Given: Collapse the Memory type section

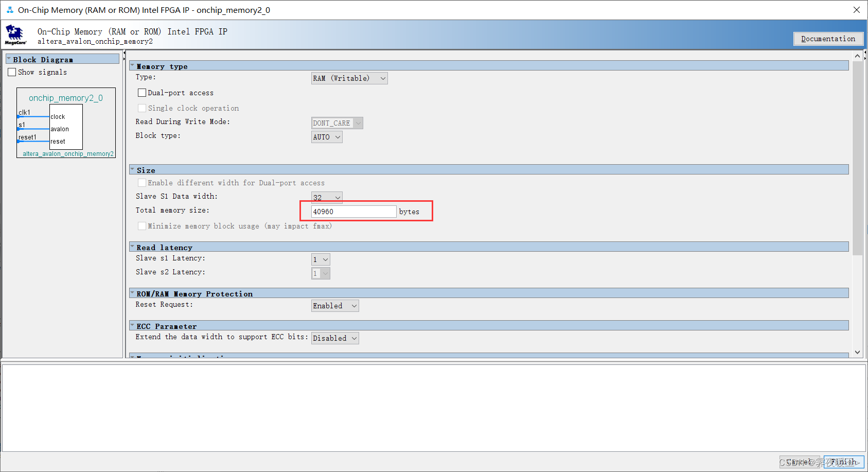Looking at the screenshot, I should click(x=133, y=66).
